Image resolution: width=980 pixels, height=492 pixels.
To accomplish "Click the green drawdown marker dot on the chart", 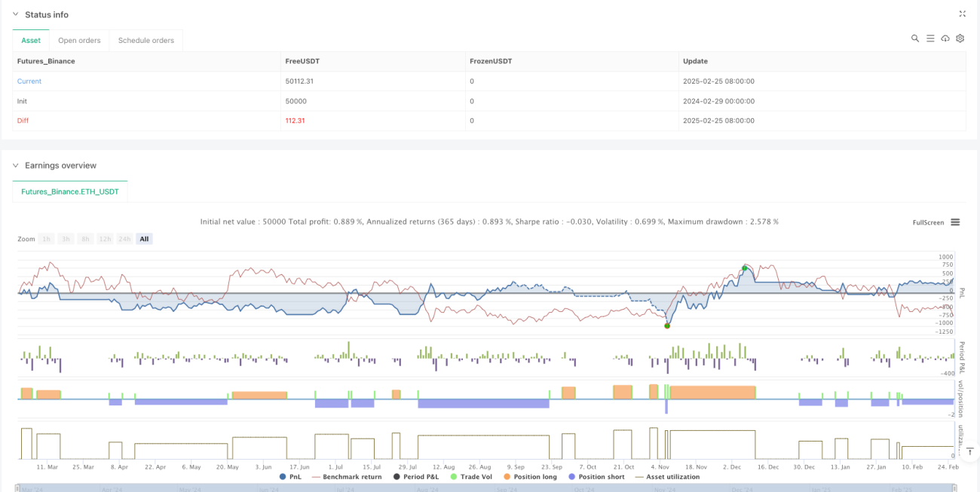I will (x=667, y=325).
